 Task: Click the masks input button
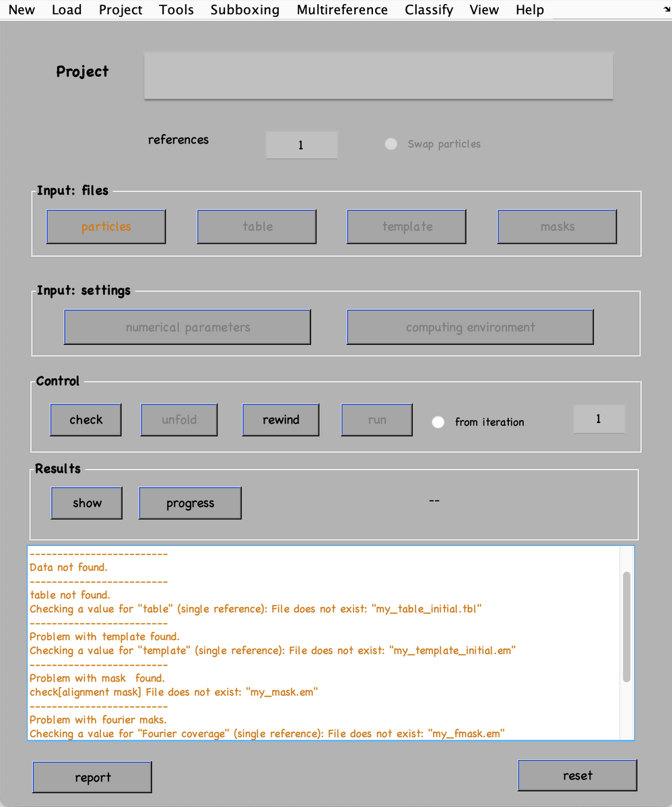[557, 226]
